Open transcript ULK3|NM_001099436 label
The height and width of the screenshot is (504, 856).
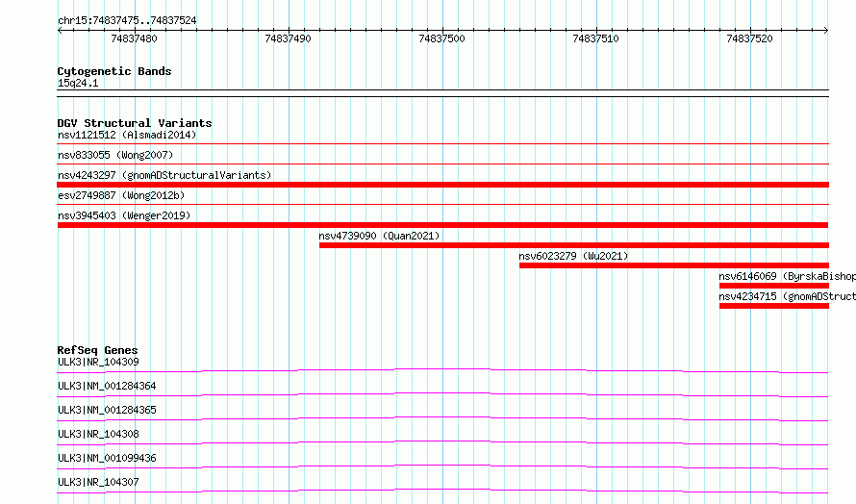[x=107, y=458]
